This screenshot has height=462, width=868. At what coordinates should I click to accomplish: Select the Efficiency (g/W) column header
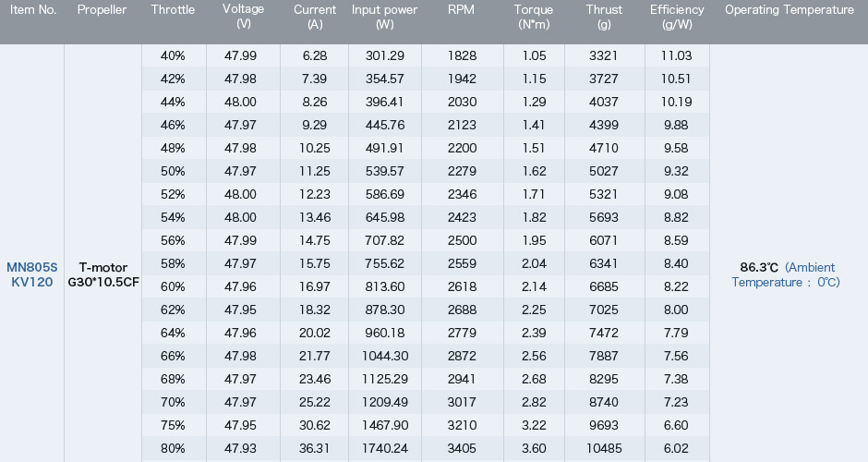pyautogui.click(x=677, y=17)
